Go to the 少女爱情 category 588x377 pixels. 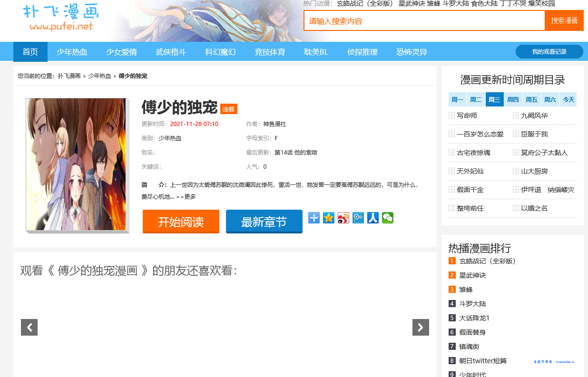click(121, 52)
